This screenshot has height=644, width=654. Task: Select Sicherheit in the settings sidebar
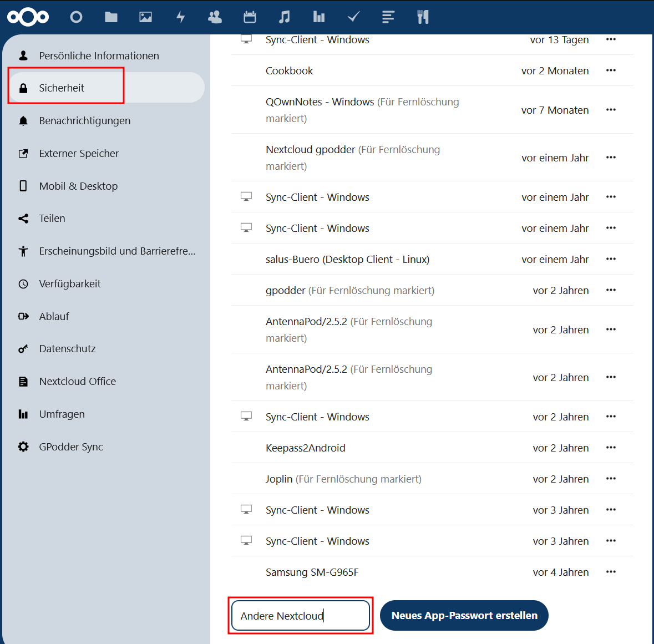62,88
